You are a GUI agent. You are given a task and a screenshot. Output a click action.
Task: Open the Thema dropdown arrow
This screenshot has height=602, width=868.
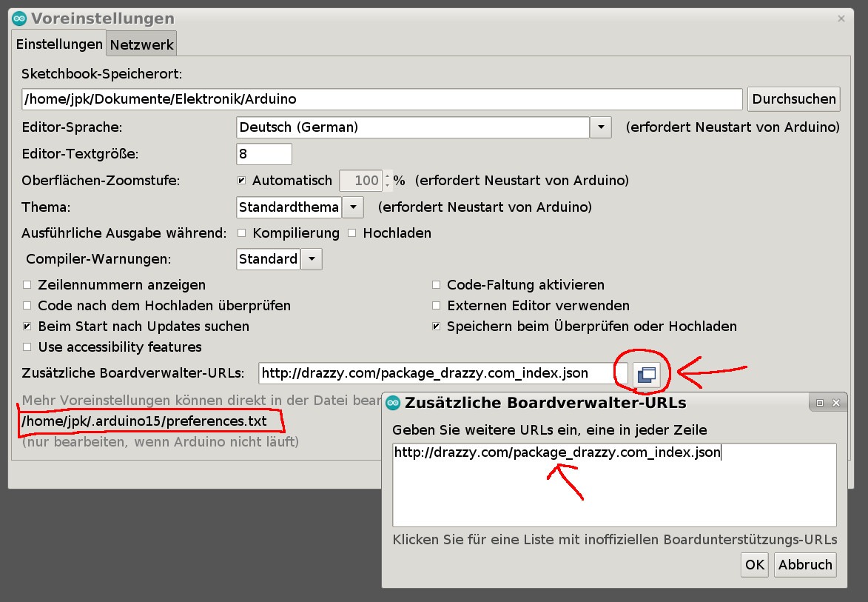(x=353, y=207)
